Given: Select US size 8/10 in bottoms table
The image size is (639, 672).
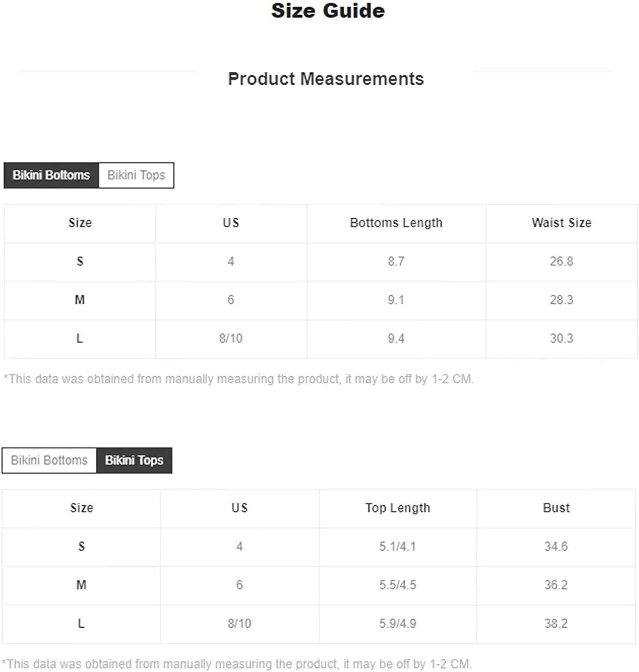Looking at the screenshot, I should 231,338.
